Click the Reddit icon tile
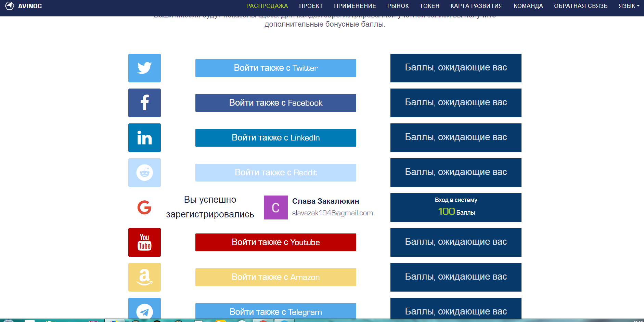 pos(144,173)
